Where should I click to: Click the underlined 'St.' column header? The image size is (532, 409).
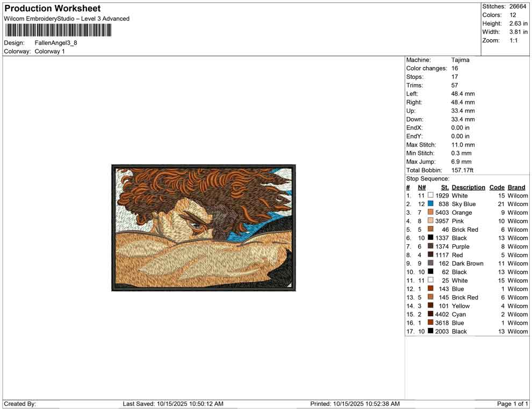pos(445,187)
